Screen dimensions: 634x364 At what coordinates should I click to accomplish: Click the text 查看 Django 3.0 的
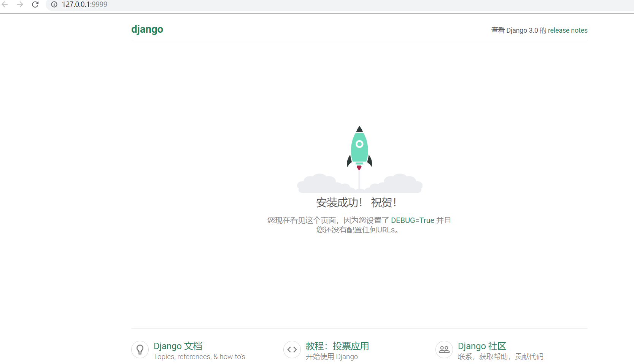click(x=519, y=30)
